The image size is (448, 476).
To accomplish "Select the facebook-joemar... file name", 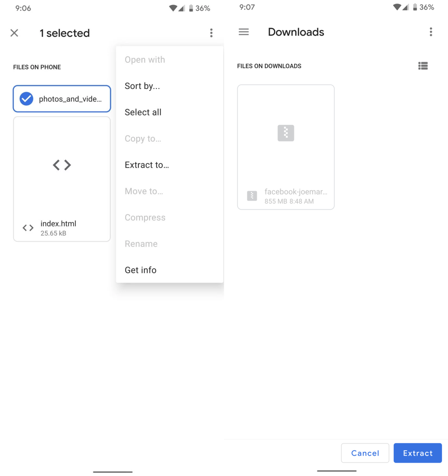I will tap(296, 192).
